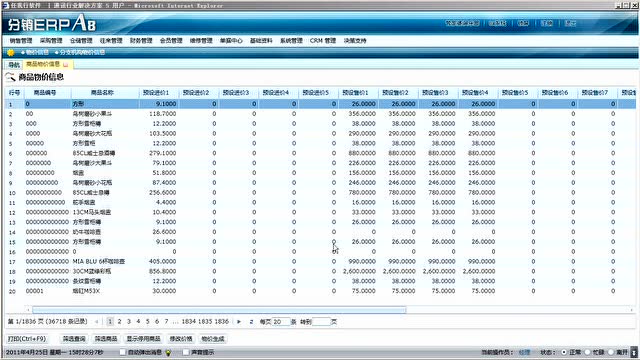The width and height of the screenshot is (640, 360).
Task: Open the 仓储管理 menu
Action: (x=81, y=40)
